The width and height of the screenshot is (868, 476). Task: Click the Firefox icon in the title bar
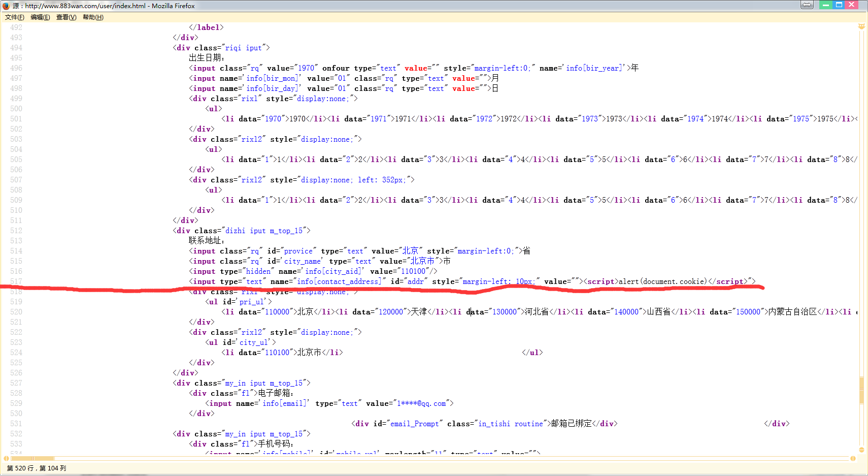6,6
